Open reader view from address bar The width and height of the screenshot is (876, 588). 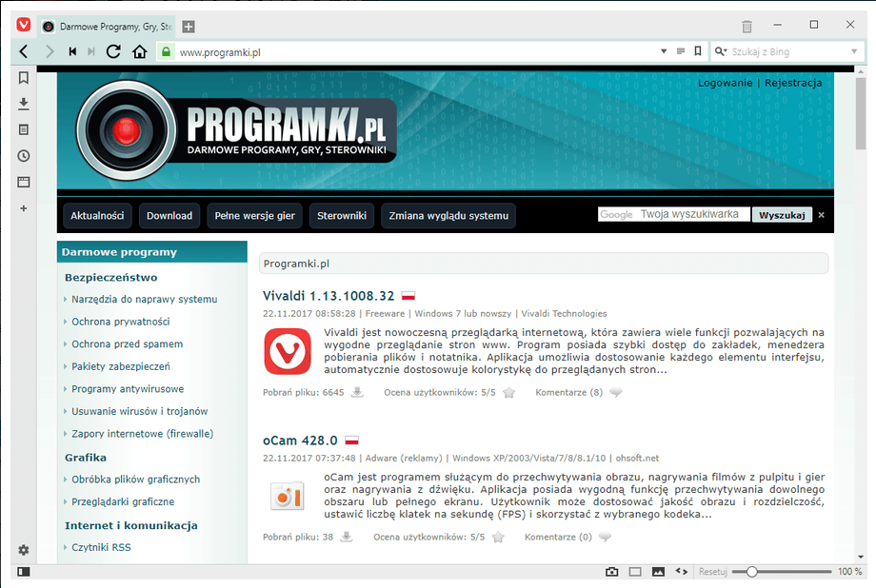coord(681,51)
